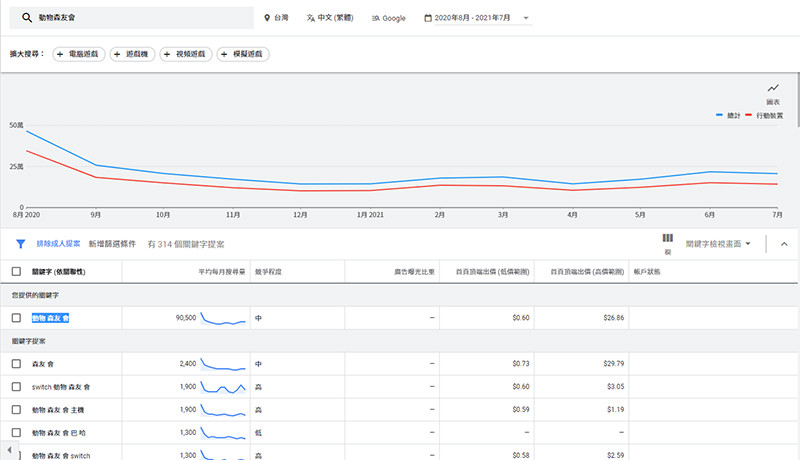Tick the select-all header checkbox
This screenshot has height=460, width=800.
(x=16, y=271)
